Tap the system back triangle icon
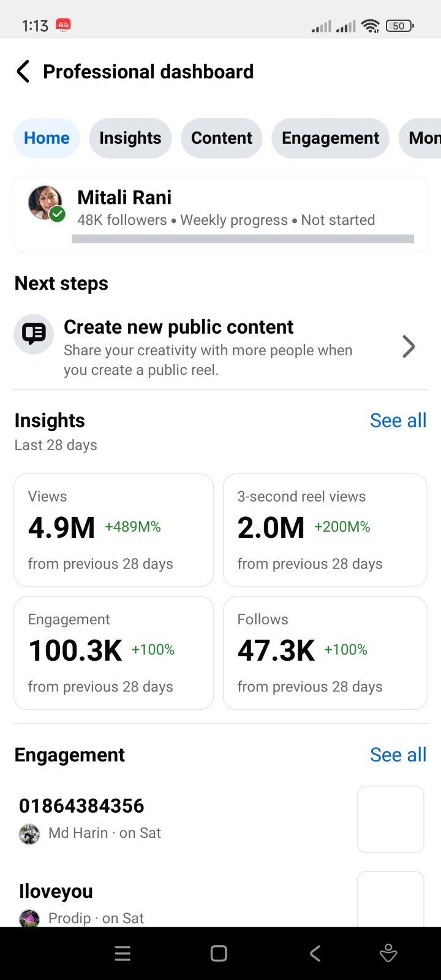Screen dimensions: 441x980 315,953
